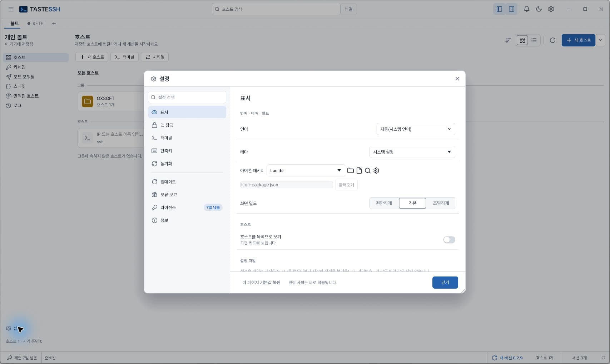Click the 시리얼 button
The image size is (610, 364).
[155, 57]
